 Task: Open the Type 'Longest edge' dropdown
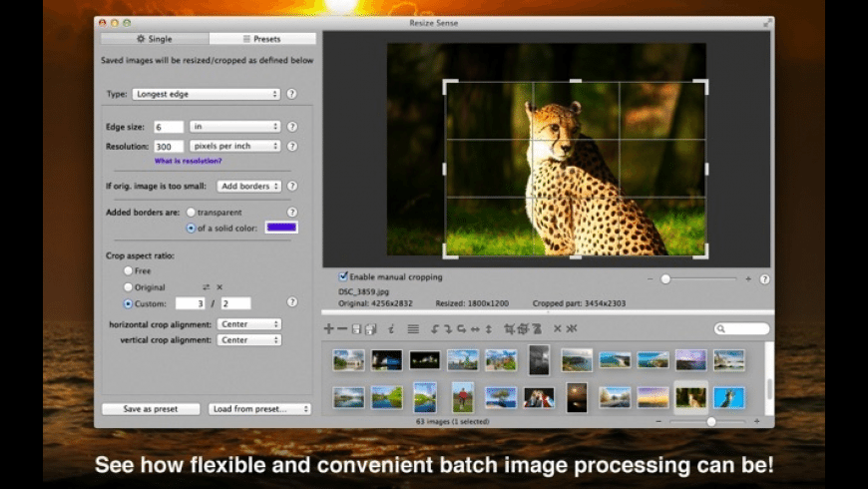coord(207,94)
